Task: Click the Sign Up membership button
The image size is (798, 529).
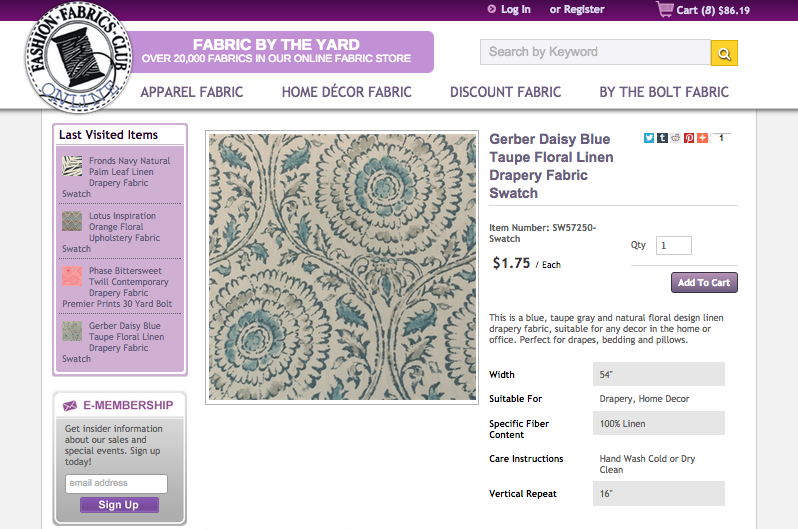Action: pyautogui.click(x=119, y=505)
